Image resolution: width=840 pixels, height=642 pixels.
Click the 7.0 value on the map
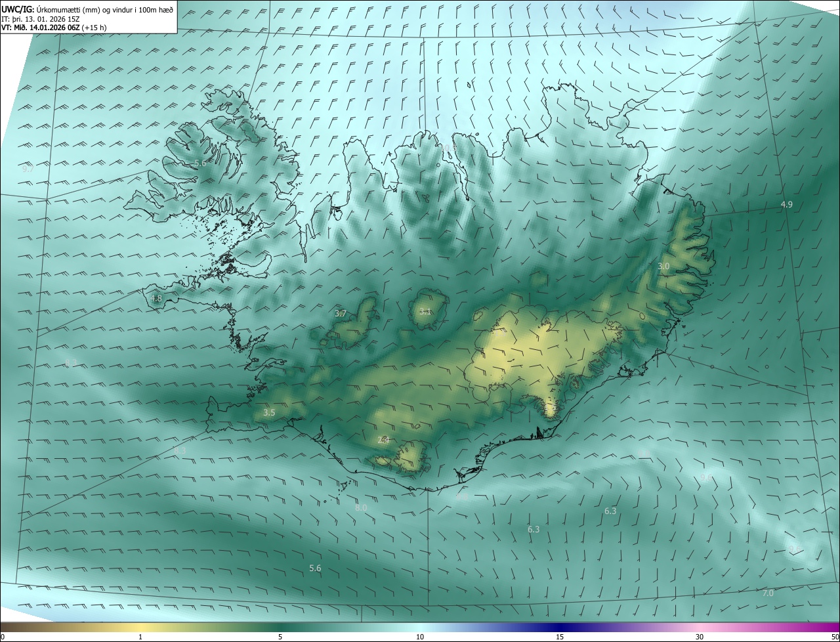pos(768,593)
